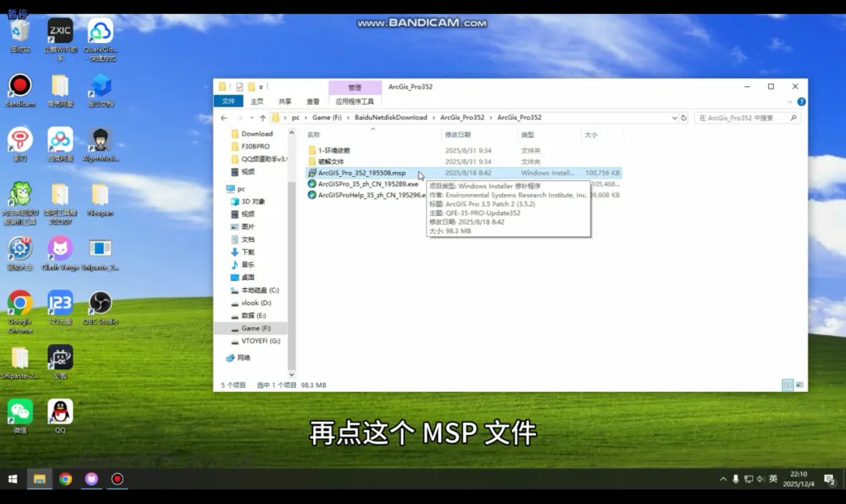846x504 pixels.
Task: Click the pc breadcrumb segment
Action: coord(295,117)
